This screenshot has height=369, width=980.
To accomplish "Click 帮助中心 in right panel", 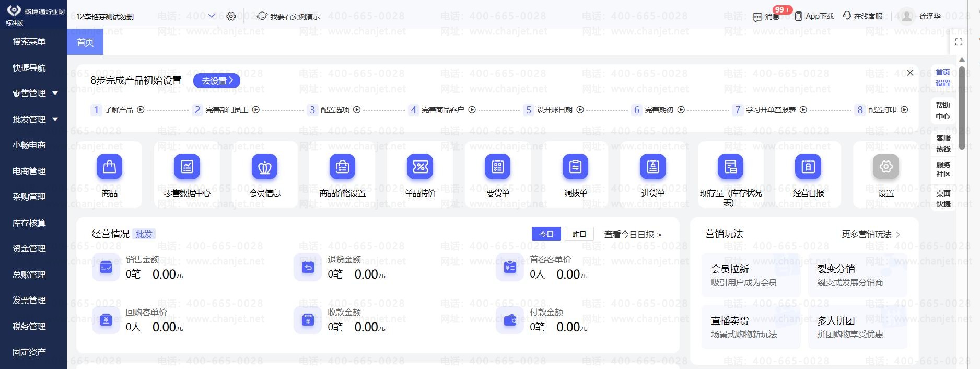I will pos(943,110).
